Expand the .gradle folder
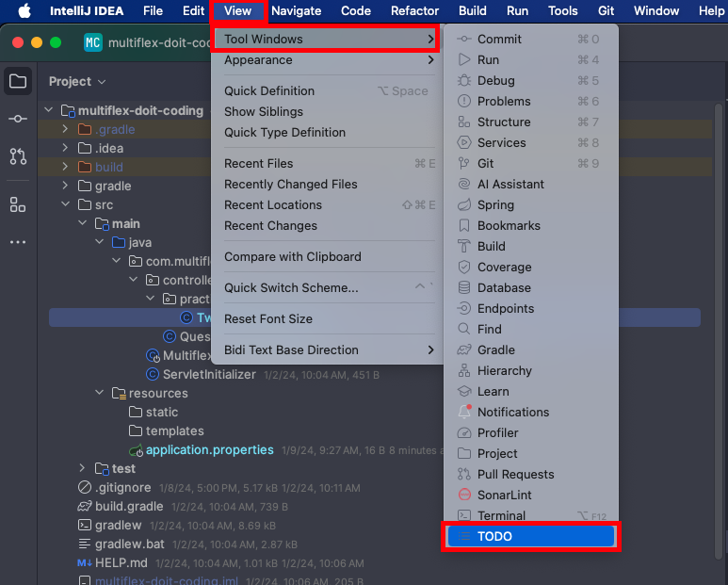Image resolution: width=728 pixels, height=585 pixels. click(65, 129)
